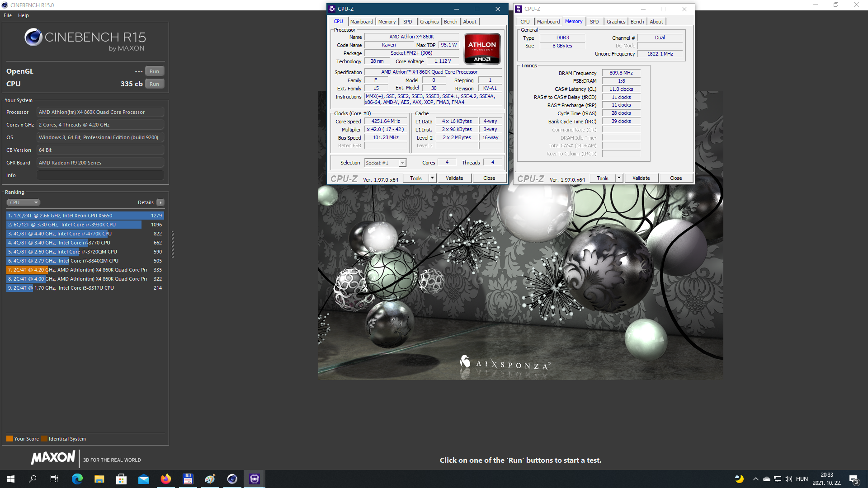Switch to Memory tab in left CPU-Z window
This screenshot has height=488, width=868.
(x=387, y=22)
